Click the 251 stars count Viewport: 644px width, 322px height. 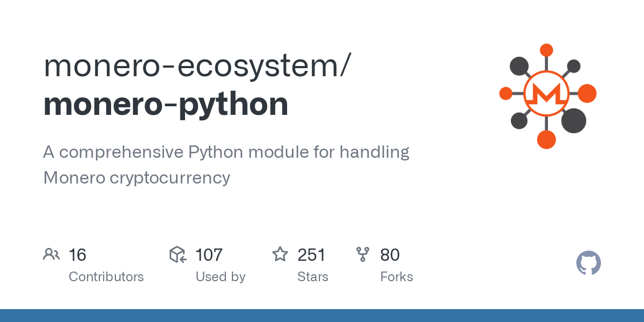coord(311,255)
